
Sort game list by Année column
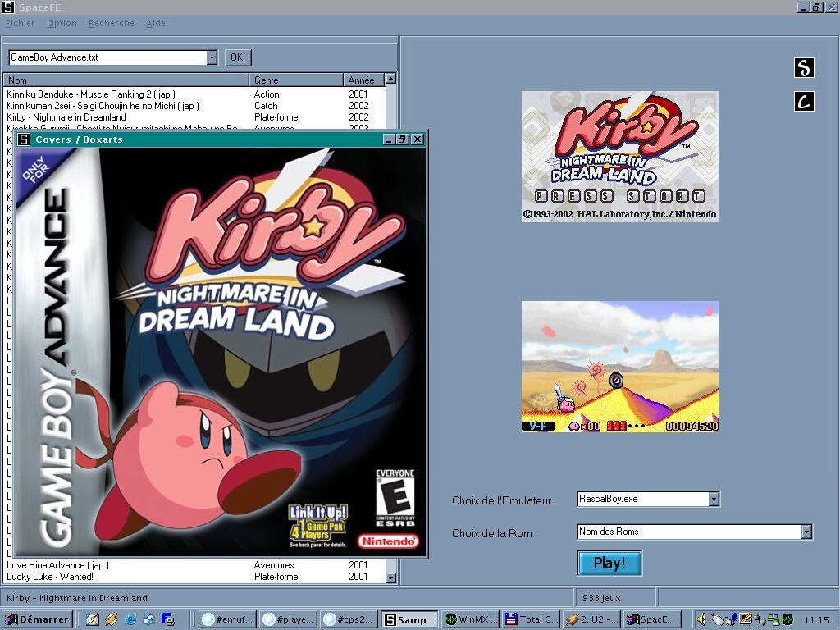click(x=363, y=80)
